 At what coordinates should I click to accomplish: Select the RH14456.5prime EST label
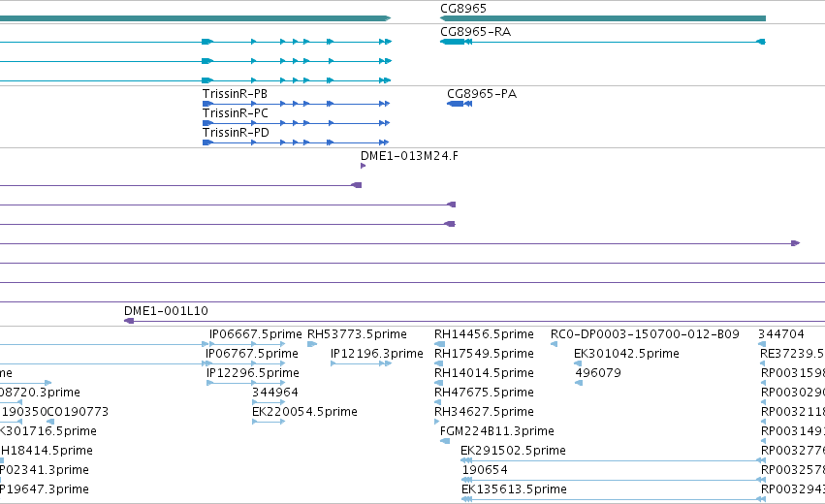pyautogui.click(x=484, y=334)
